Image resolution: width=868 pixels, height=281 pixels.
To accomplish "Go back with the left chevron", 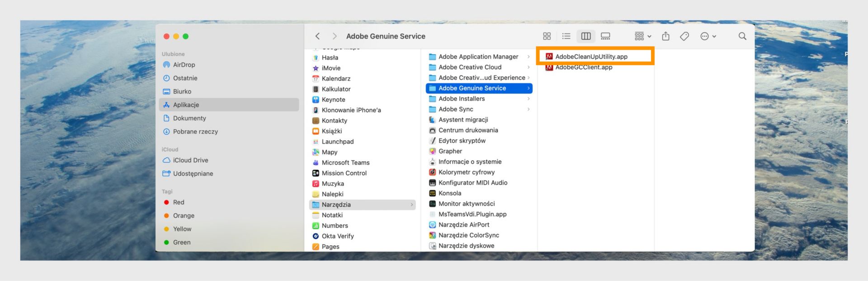I will coord(317,36).
